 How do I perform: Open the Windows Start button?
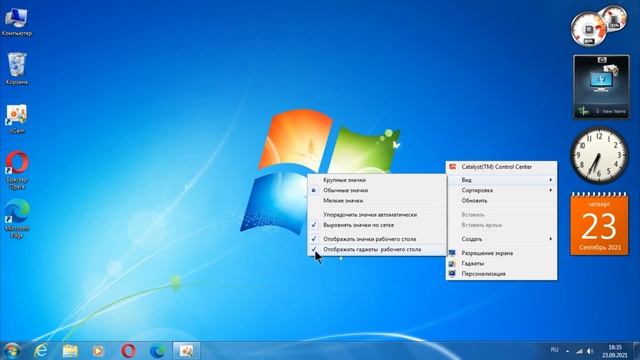[11, 351]
